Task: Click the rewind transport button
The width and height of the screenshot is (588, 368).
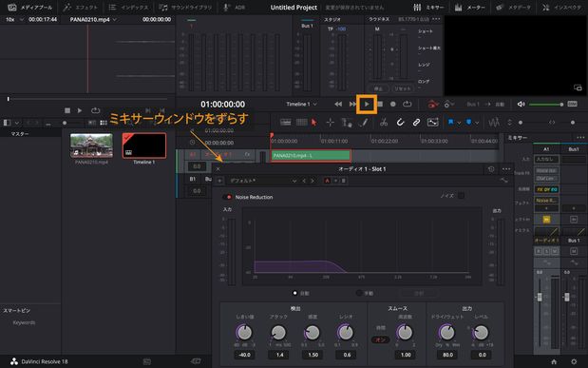Action: (x=338, y=104)
